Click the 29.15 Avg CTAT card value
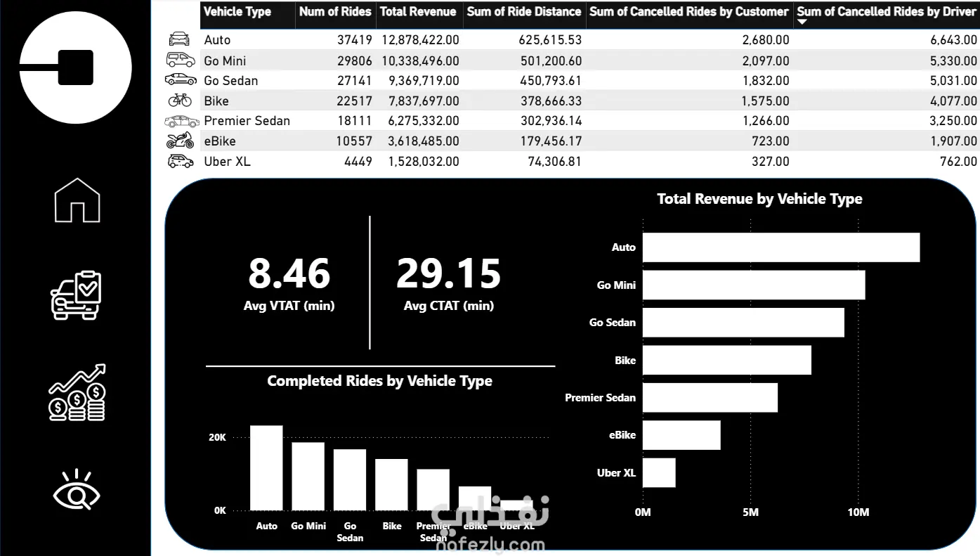This screenshot has height=556, width=980. point(448,274)
